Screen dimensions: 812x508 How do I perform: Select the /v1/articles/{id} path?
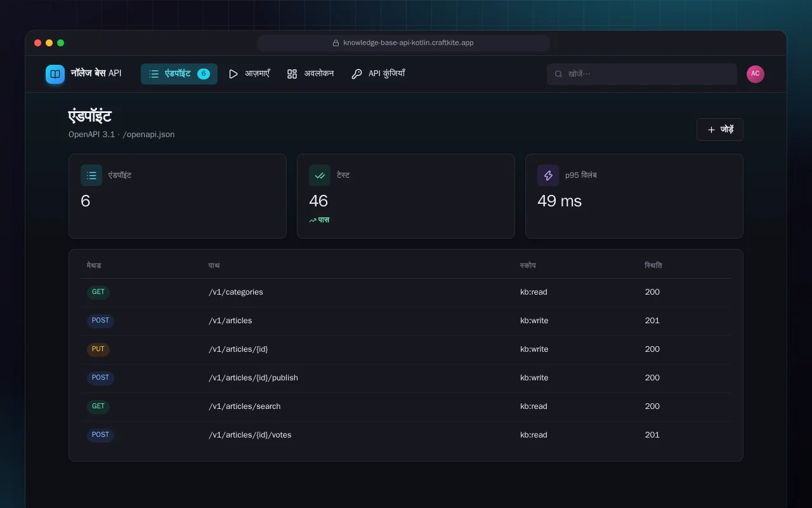(239, 349)
